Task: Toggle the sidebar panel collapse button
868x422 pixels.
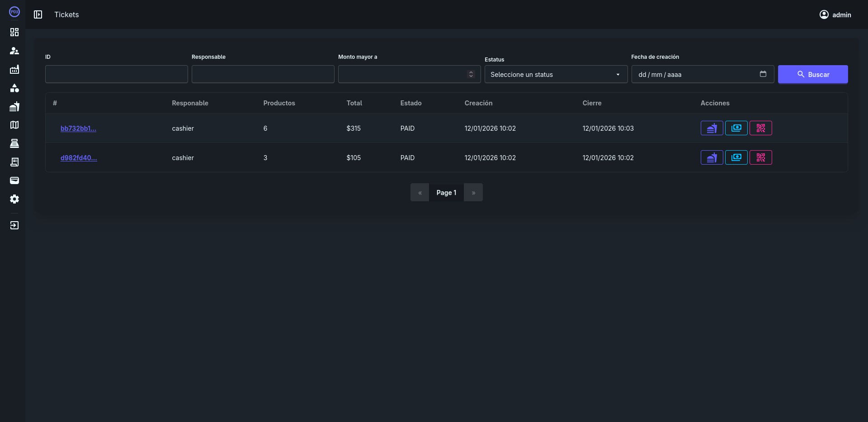Action: point(38,14)
